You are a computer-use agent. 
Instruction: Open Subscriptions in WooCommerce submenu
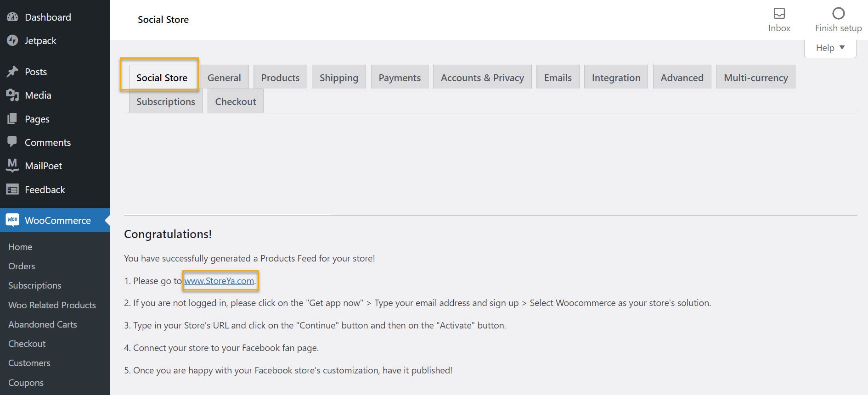[x=34, y=285]
